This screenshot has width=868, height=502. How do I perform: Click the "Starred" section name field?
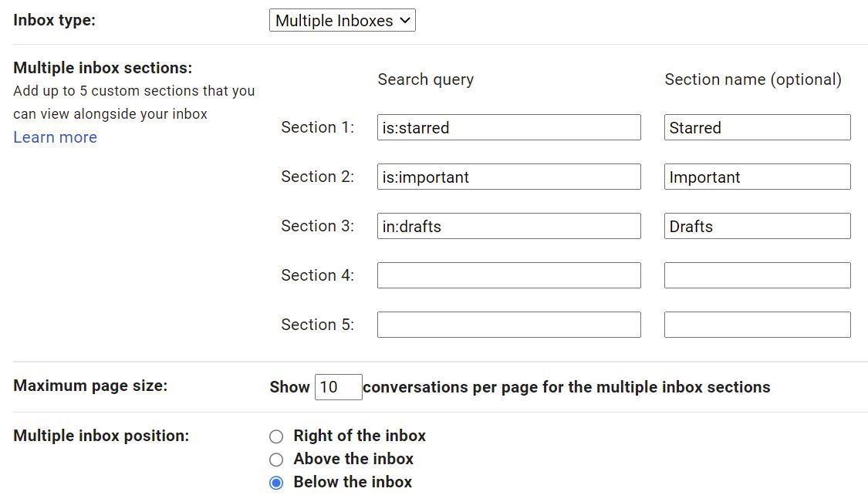pos(757,127)
